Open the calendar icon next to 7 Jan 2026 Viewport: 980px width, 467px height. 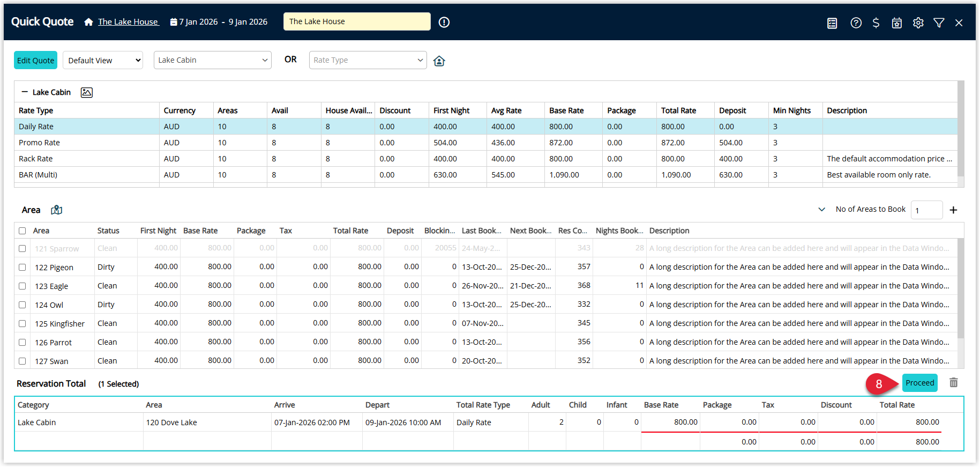174,22
